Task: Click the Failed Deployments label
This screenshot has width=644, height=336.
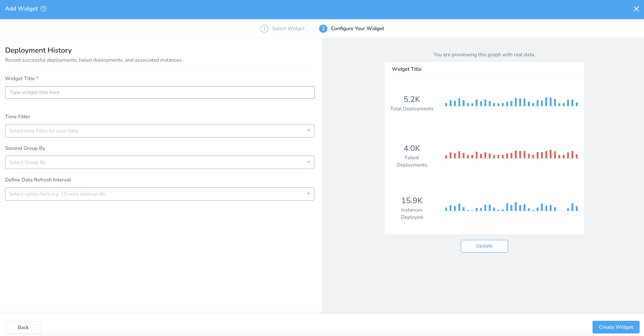Action: (412, 161)
